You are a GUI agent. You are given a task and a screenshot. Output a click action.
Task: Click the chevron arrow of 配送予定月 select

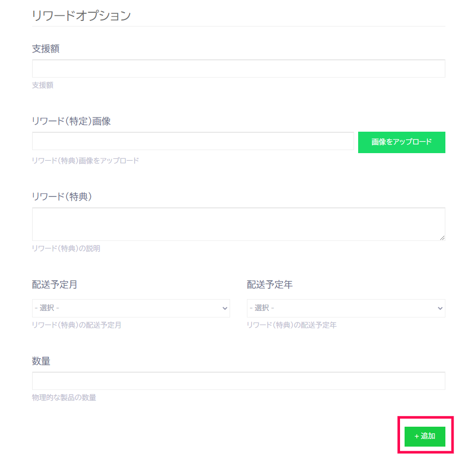pyautogui.click(x=224, y=308)
